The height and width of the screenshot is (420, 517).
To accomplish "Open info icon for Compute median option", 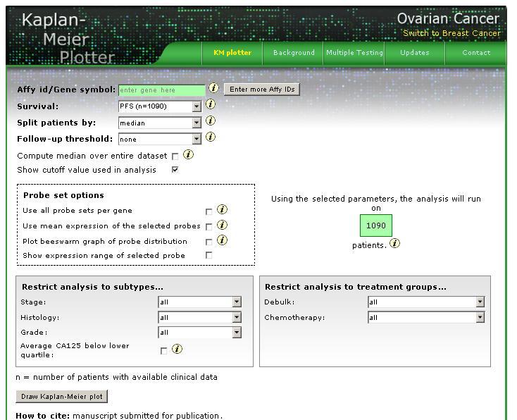I will coord(188,154).
